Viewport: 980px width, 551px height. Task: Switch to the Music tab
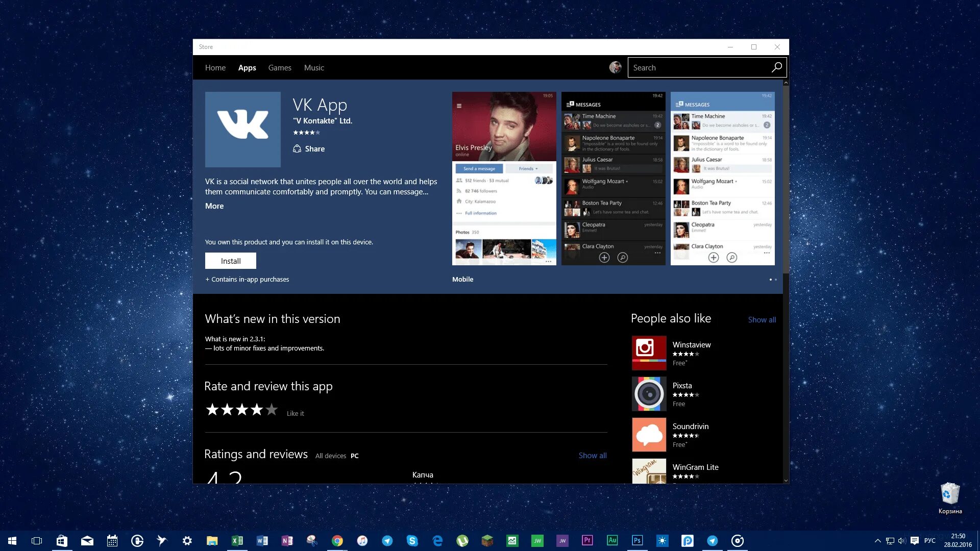[x=314, y=67]
